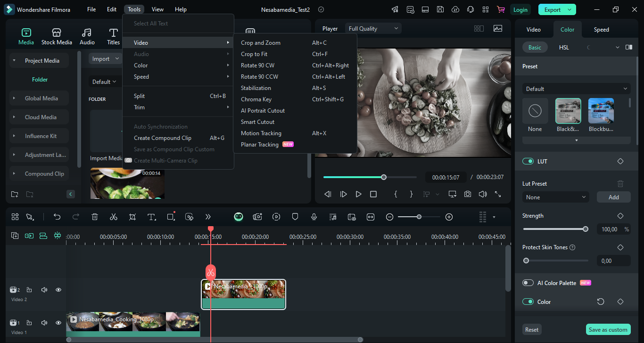Screen dimensions: 644x343
Task: Switch to the Speed tab
Action: [x=601, y=30]
